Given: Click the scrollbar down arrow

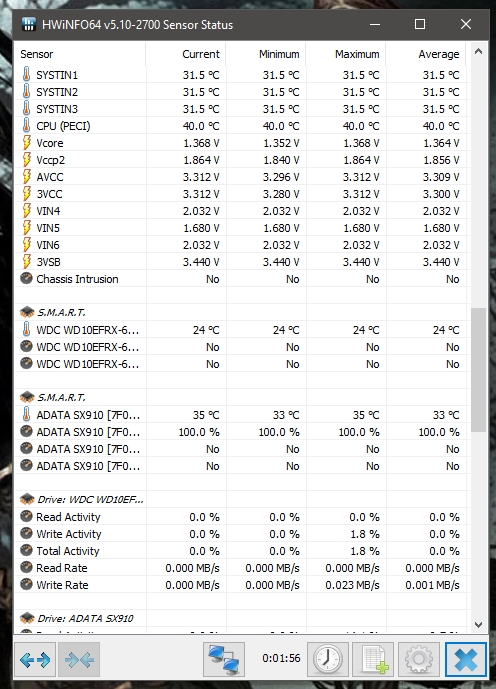Looking at the screenshot, I should click(479, 624).
